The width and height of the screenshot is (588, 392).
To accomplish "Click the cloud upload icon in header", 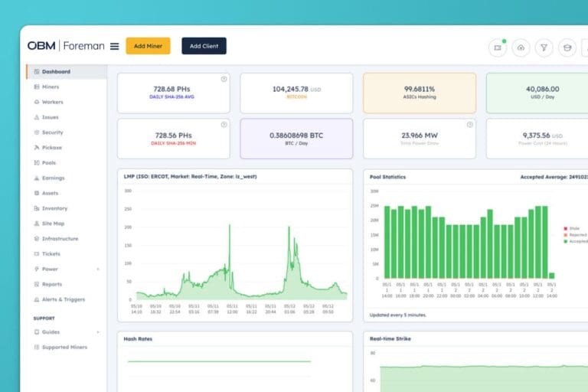I will [521, 47].
